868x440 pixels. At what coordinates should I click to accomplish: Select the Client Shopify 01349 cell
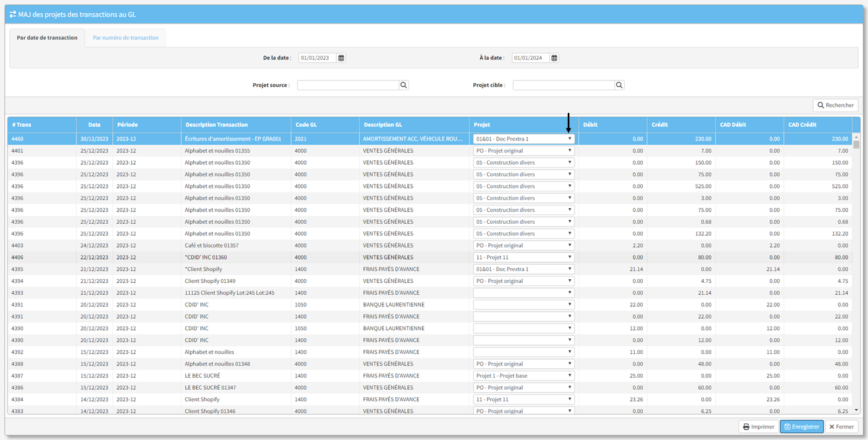point(236,281)
